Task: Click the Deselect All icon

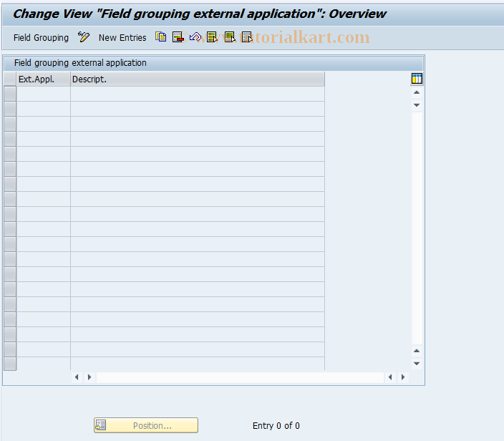Action: (247, 37)
